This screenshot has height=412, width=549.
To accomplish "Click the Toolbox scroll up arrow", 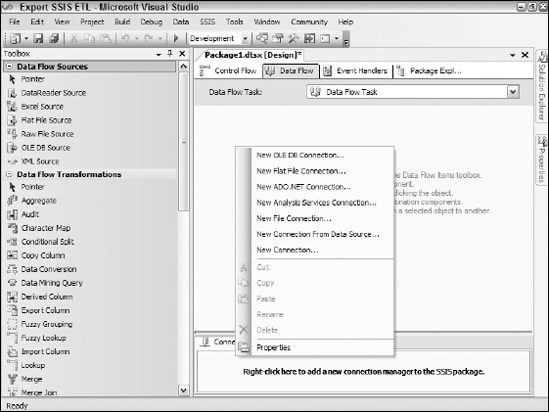I will pyautogui.click(x=183, y=66).
